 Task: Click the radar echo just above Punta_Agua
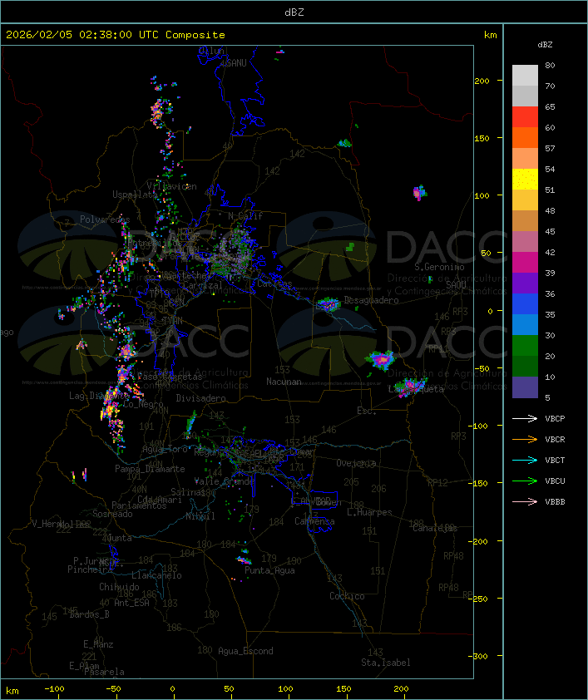point(244,560)
